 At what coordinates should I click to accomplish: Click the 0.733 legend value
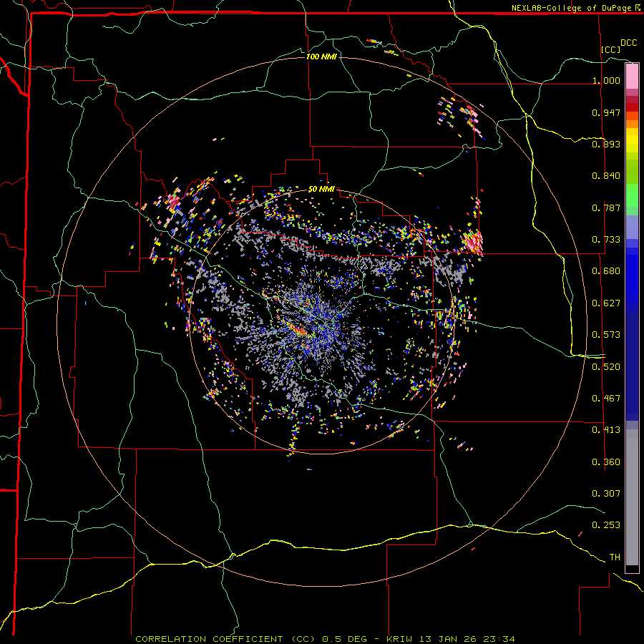(606, 240)
